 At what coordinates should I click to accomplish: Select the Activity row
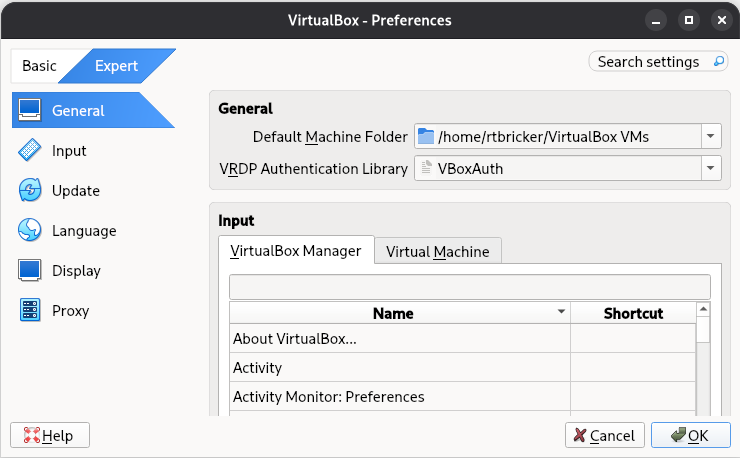pyautogui.click(x=462, y=367)
